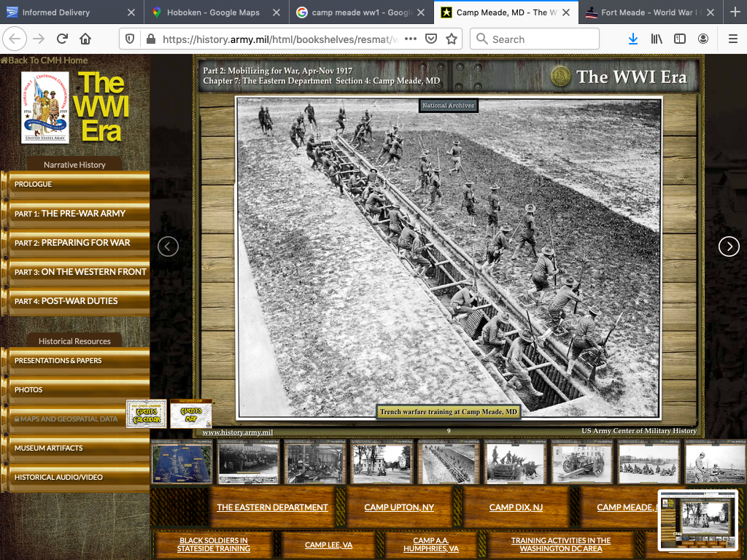Show the Firefox library icon
The image size is (747, 560).
coord(657,39)
